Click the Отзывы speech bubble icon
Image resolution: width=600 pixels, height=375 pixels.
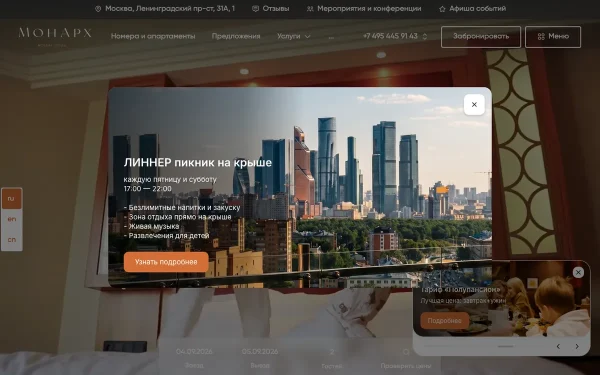click(255, 8)
